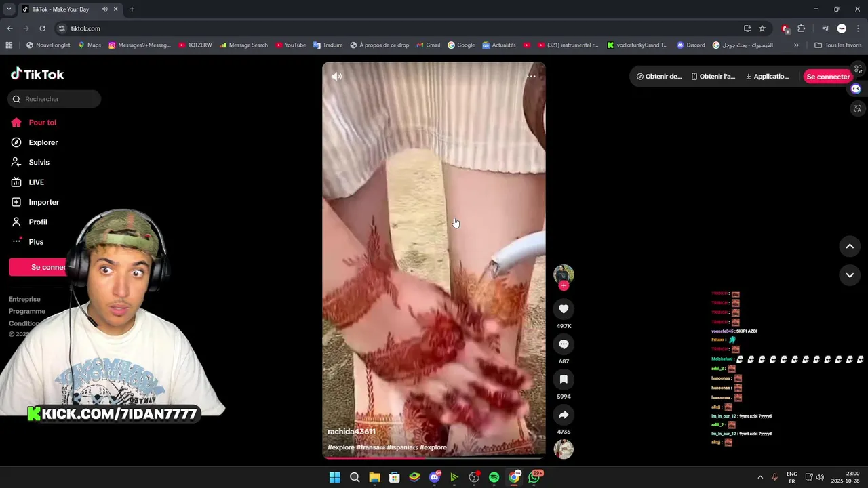Open Discord bookmark
The width and height of the screenshot is (868, 488).
point(690,45)
